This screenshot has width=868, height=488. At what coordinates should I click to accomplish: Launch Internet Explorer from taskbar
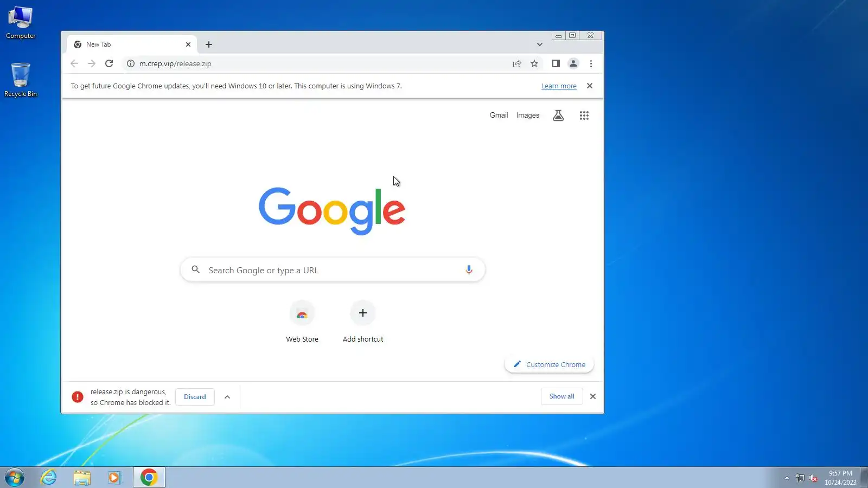[x=49, y=477]
